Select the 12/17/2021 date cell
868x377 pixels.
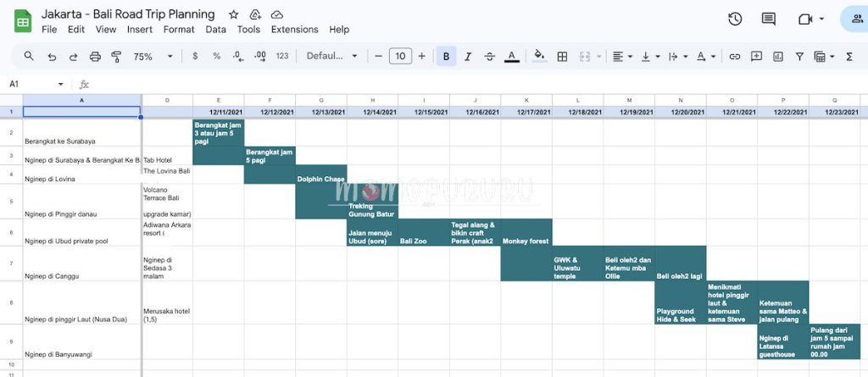pos(526,112)
